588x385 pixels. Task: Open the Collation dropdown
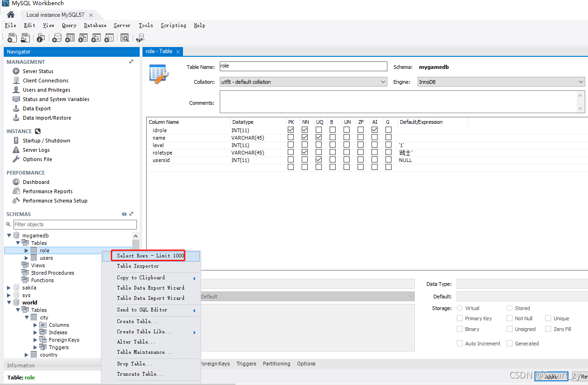tap(303, 82)
